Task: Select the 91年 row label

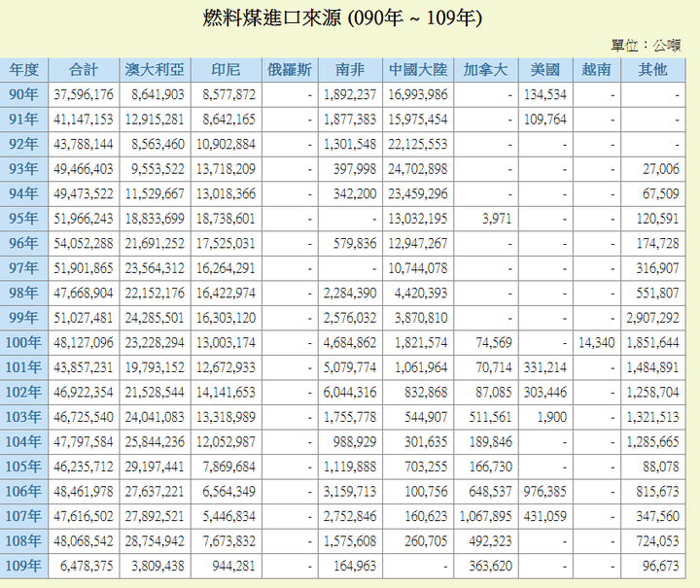Action: tap(24, 120)
